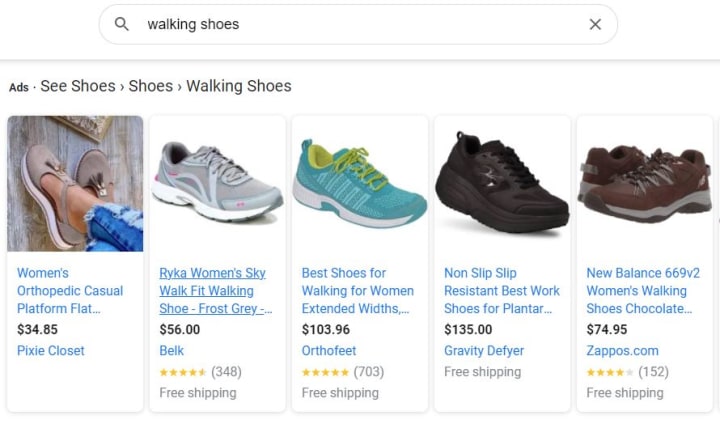720x424 pixels.
Task: Click the tan orthopedic flat shoe image
Action: [x=76, y=183]
